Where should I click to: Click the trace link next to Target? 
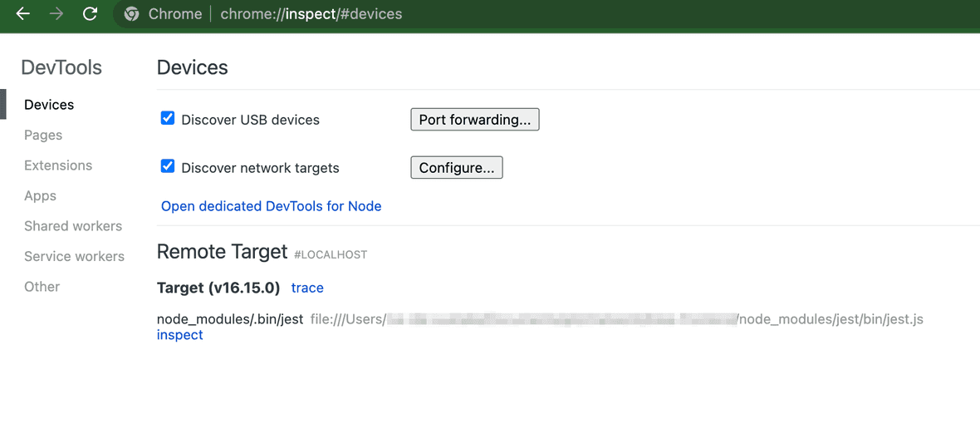point(307,288)
